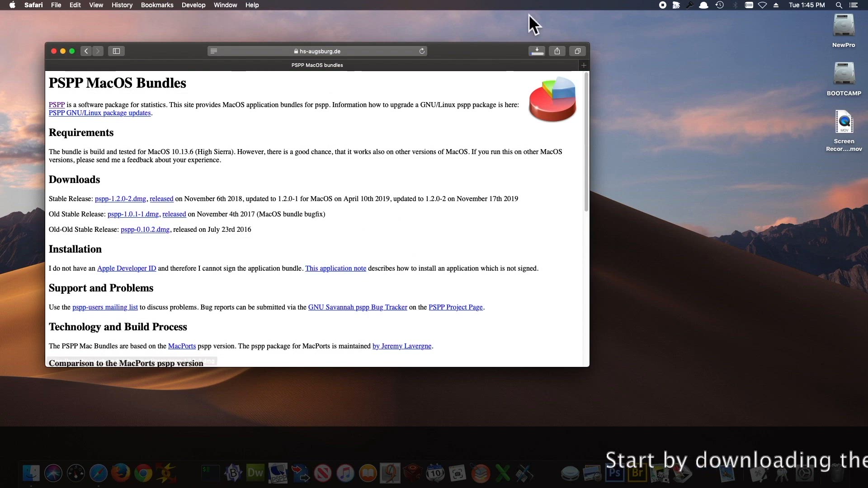Show all tabs overview in Safari
Screen dimensions: 868x488
pyautogui.click(x=577, y=51)
